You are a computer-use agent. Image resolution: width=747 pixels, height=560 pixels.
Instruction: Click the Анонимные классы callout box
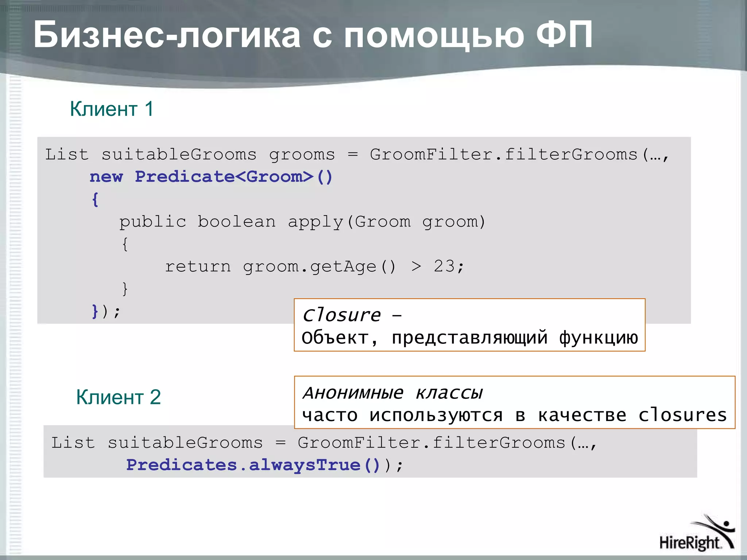(514, 402)
